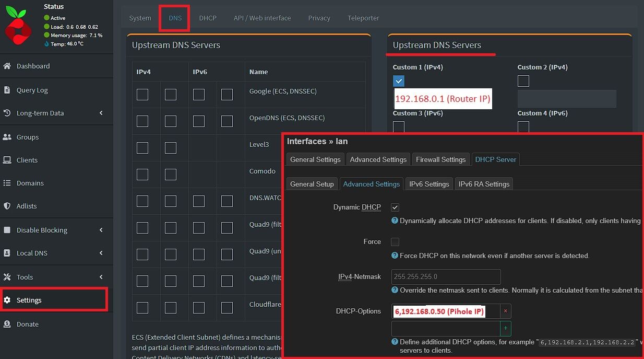This screenshot has height=359, width=644.
Task: Expand Disable Blocking submenu chevron
Action: [x=101, y=230]
